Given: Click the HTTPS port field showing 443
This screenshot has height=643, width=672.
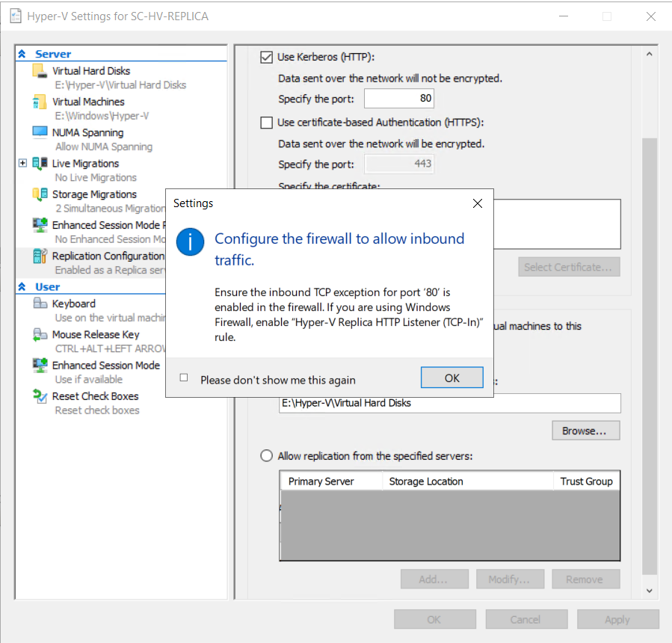Looking at the screenshot, I should click(x=399, y=164).
